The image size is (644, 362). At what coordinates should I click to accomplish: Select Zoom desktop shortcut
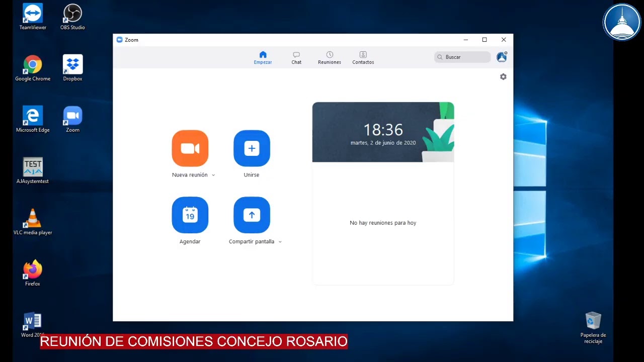click(x=72, y=120)
